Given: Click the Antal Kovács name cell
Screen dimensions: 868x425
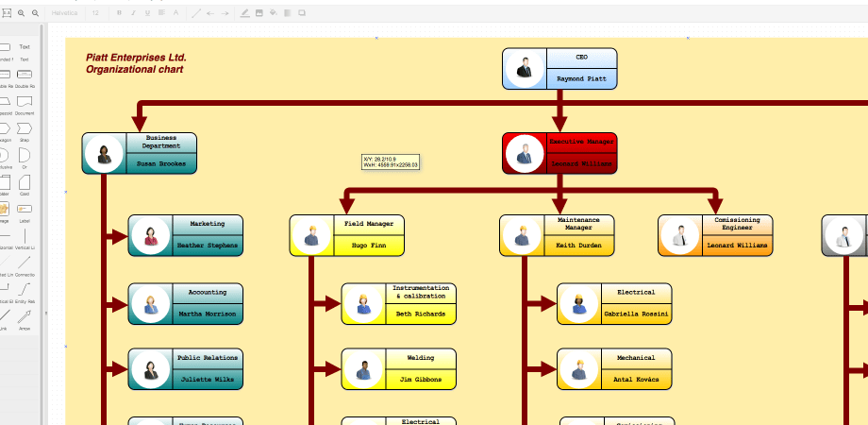Looking at the screenshot, I should click(636, 380).
